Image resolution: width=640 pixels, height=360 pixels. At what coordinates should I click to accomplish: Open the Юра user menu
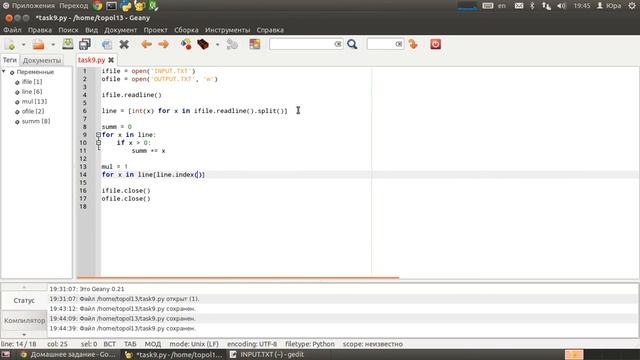pyautogui.click(x=609, y=6)
